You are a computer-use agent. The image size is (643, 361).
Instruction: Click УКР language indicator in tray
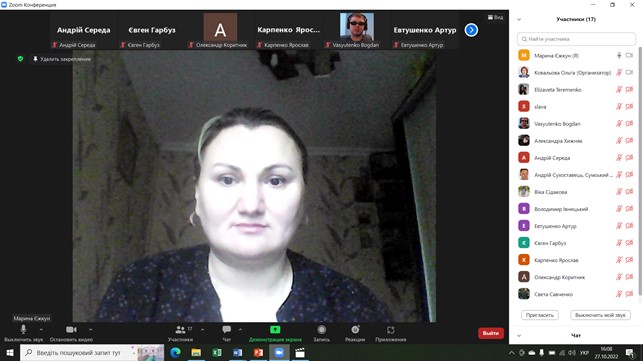[584, 353]
